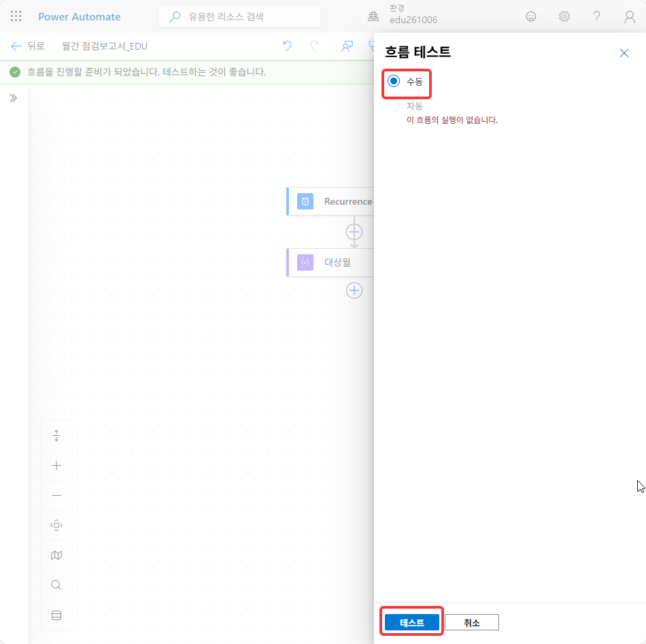Click the green success check icon
The height and width of the screenshot is (644, 646).
pos(15,72)
